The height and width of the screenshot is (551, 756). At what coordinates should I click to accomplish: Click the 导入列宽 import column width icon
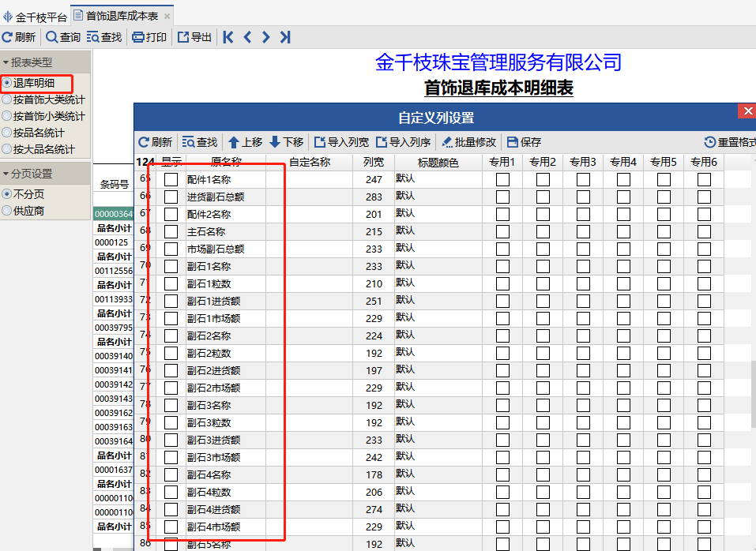[x=320, y=142]
